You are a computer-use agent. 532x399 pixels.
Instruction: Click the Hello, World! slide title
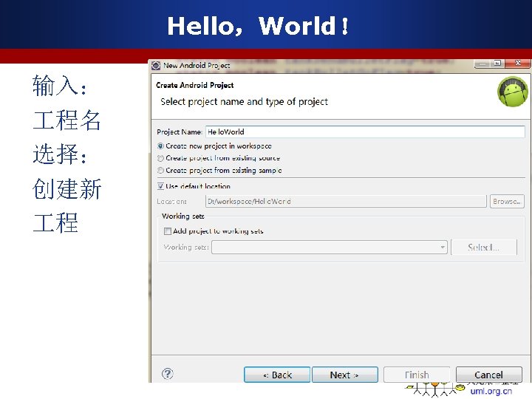pos(258,26)
